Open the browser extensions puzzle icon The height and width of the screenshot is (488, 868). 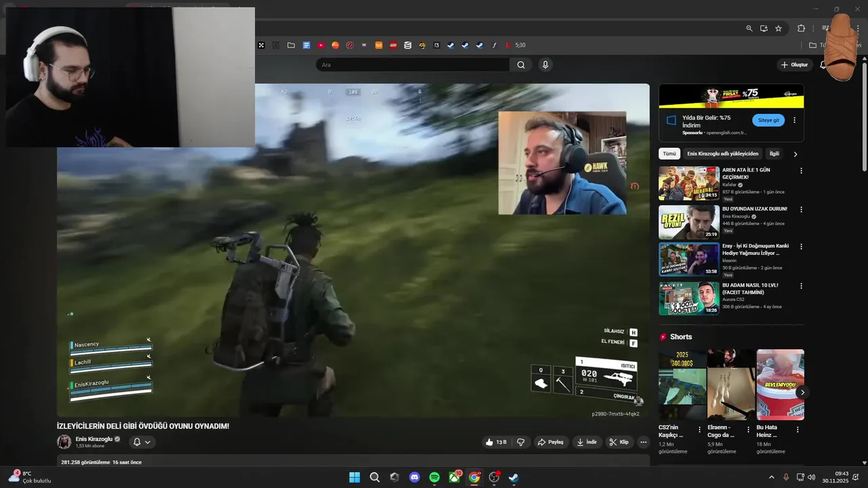tap(801, 28)
